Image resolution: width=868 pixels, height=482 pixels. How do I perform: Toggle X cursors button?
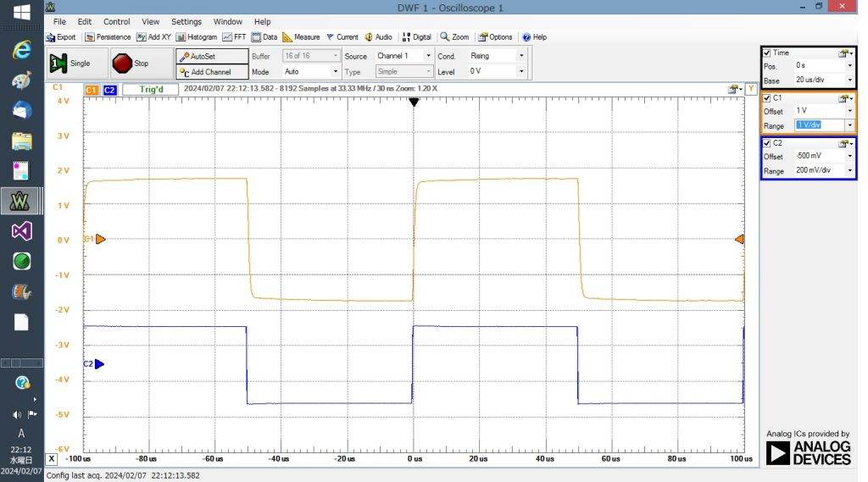click(52, 459)
